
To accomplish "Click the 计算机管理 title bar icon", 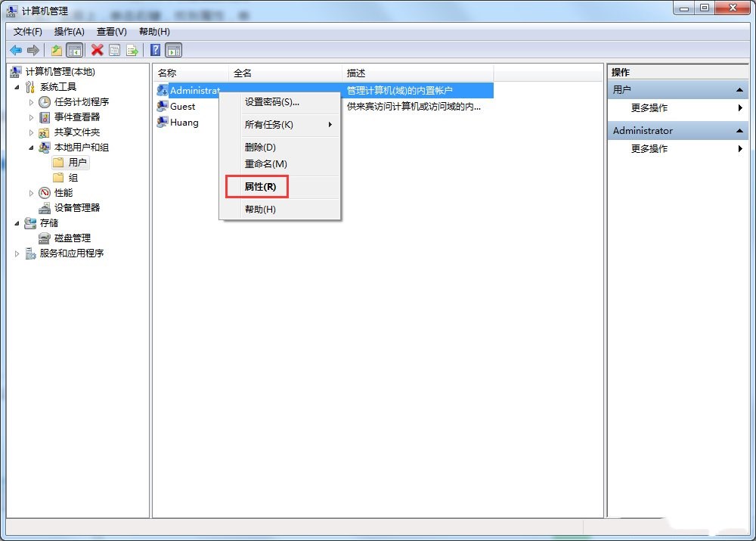I will (x=13, y=11).
